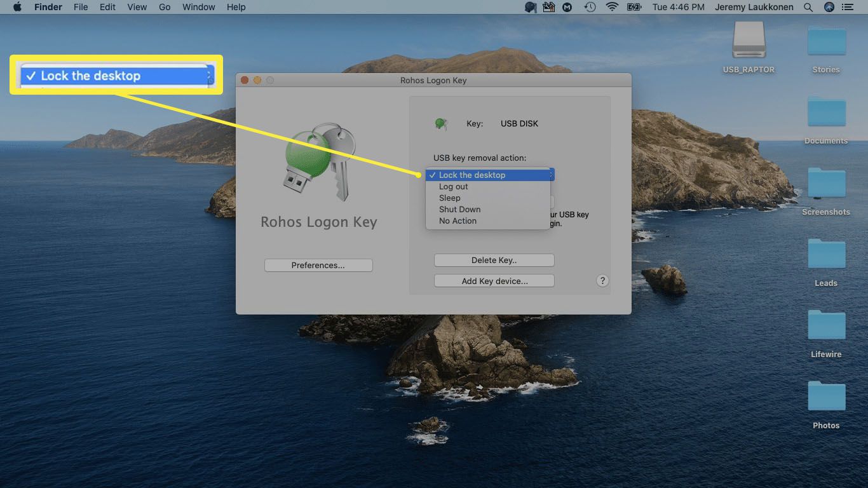Viewport: 868px width, 488px height.
Task: Open the Edit menu
Action: pyautogui.click(x=107, y=7)
